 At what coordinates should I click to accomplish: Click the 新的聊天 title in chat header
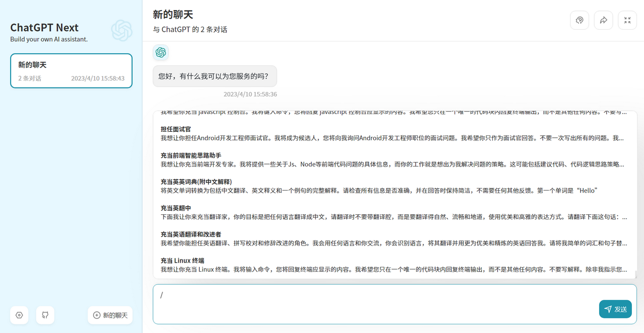tap(173, 15)
